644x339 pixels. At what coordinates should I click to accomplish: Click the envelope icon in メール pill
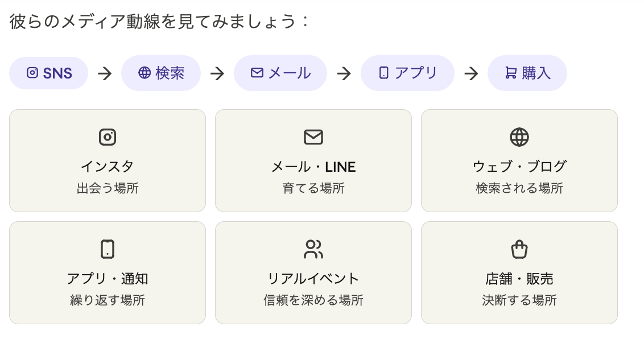257,73
